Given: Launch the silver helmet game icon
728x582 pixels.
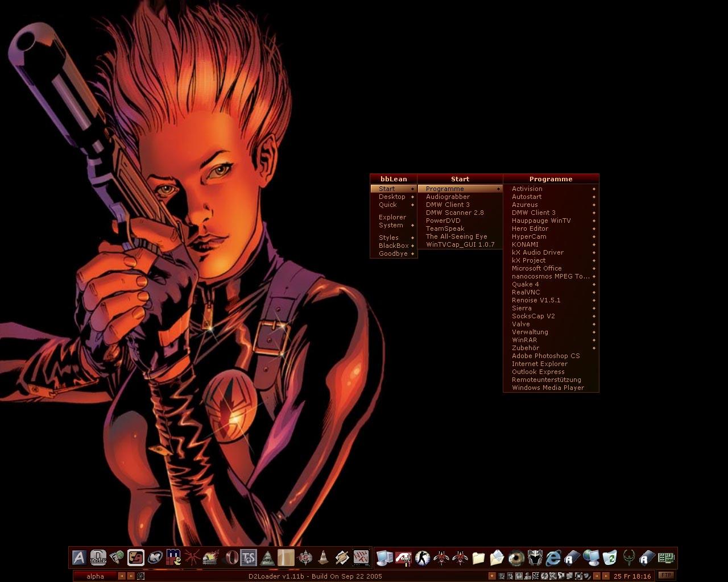Looking at the screenshot, I should point(535,558).
